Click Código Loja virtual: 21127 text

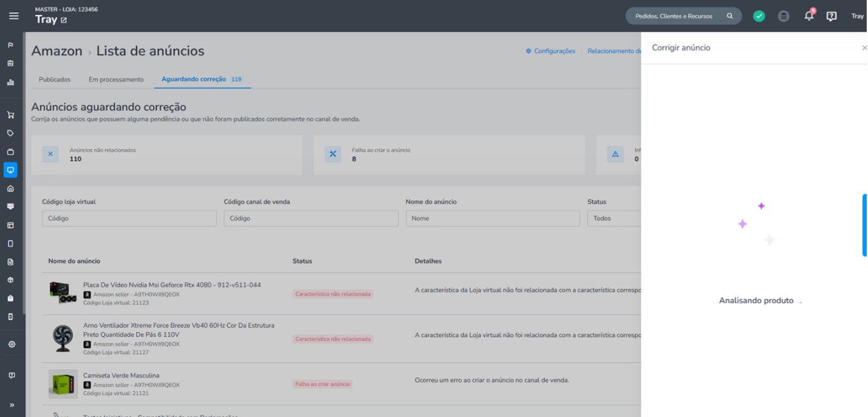116,352
